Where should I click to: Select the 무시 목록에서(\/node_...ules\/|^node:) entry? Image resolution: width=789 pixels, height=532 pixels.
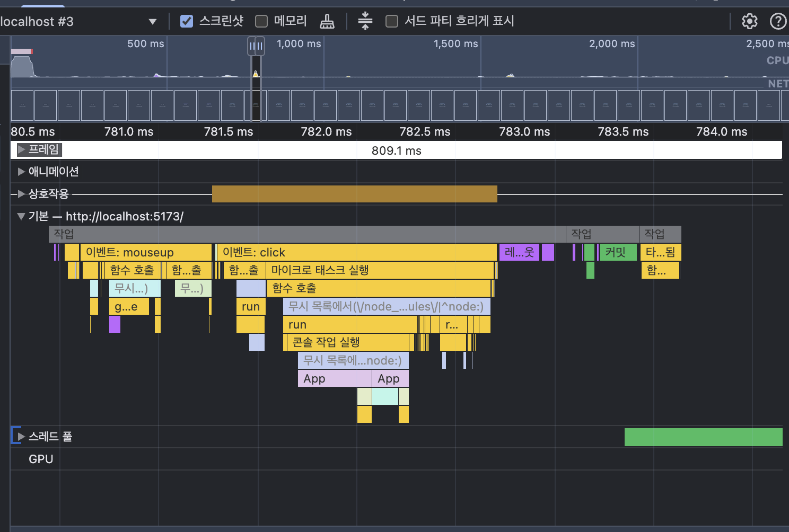coord(387,306)
